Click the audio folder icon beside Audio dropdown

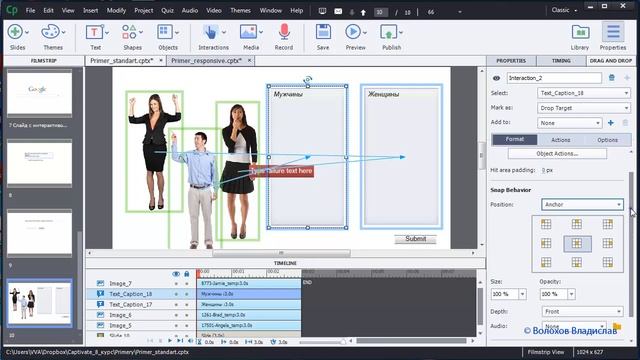pos(617,326)
